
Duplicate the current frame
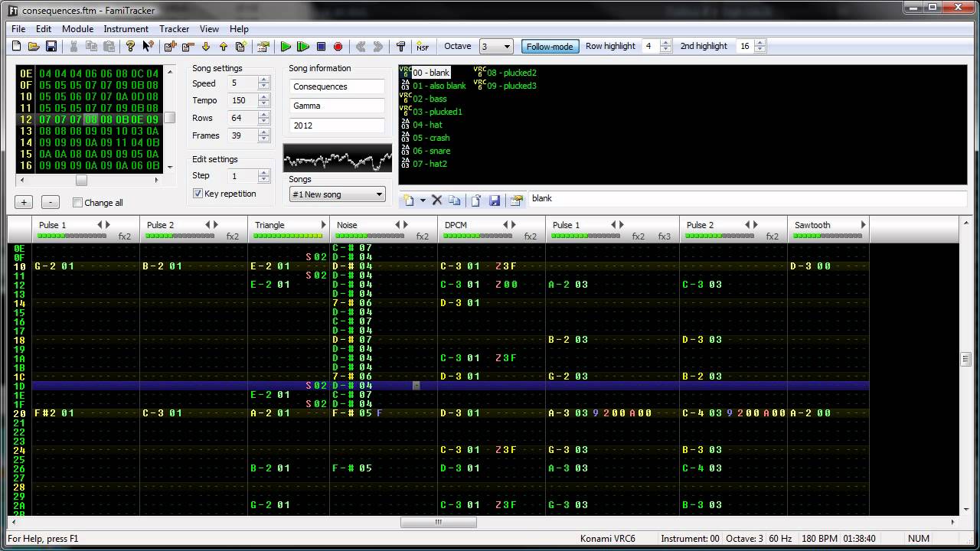coord(240,47)
